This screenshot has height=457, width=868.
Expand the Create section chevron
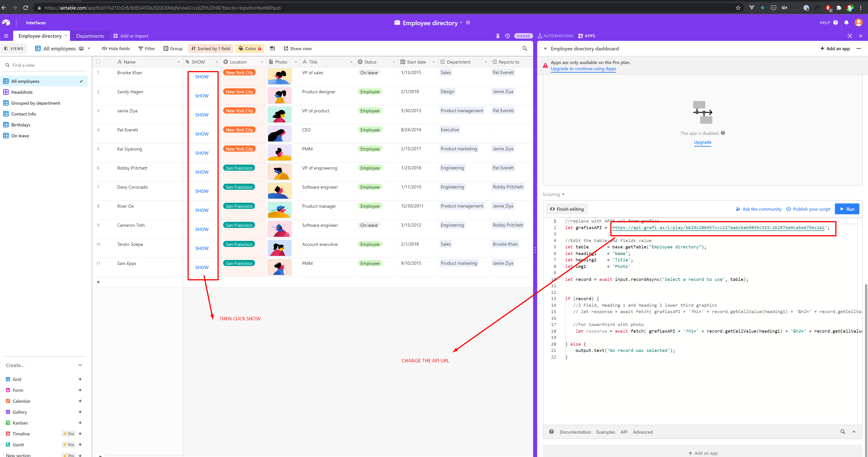pyautogui.click(x=80, y=365)
